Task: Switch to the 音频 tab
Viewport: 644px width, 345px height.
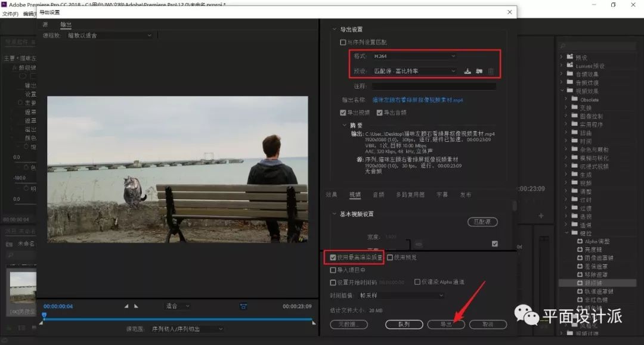Action: pyautogui.click(x=379, y=194)
